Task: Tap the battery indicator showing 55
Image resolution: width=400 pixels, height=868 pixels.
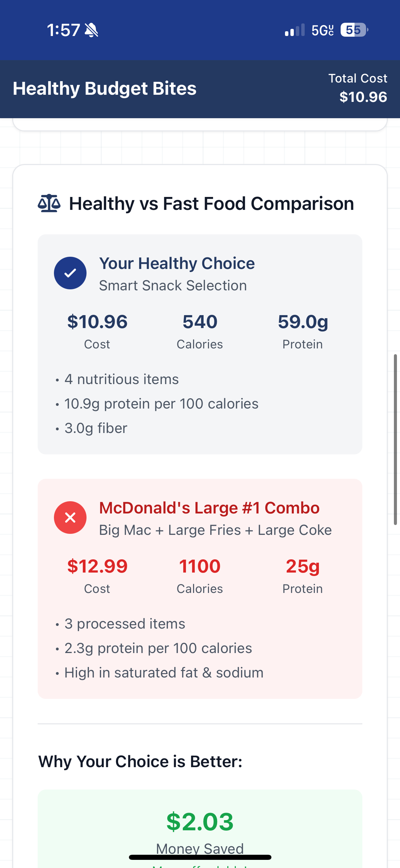Action: coord(354,30)
